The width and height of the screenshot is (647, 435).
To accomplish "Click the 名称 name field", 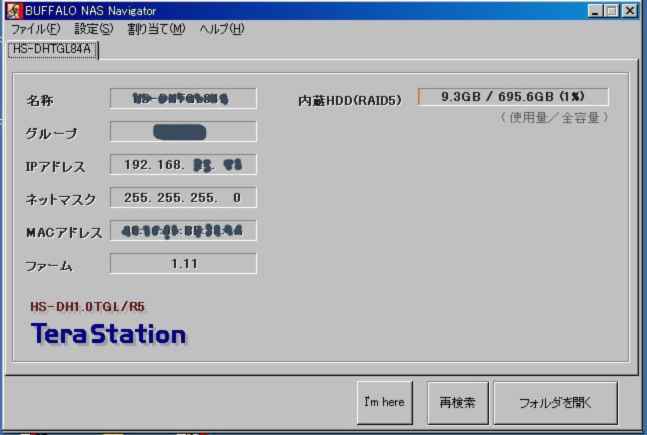I will click(183, 99).
